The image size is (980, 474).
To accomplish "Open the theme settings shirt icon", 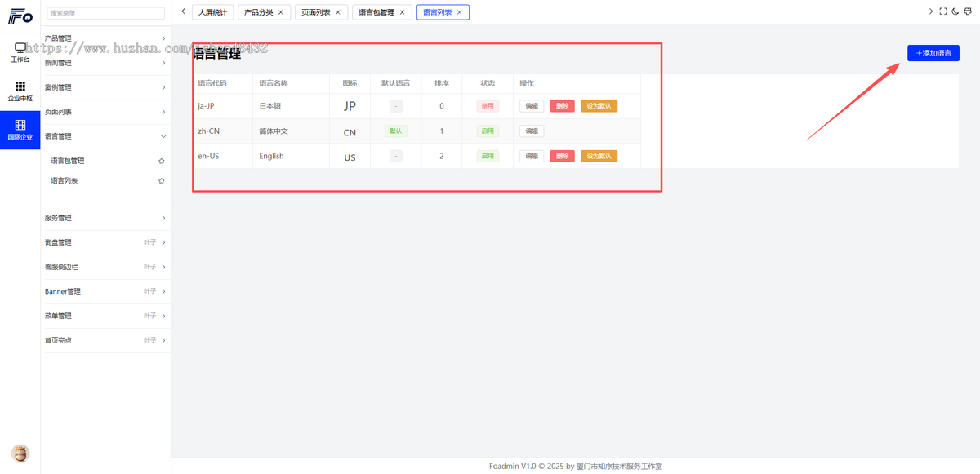I will [968, 11].
